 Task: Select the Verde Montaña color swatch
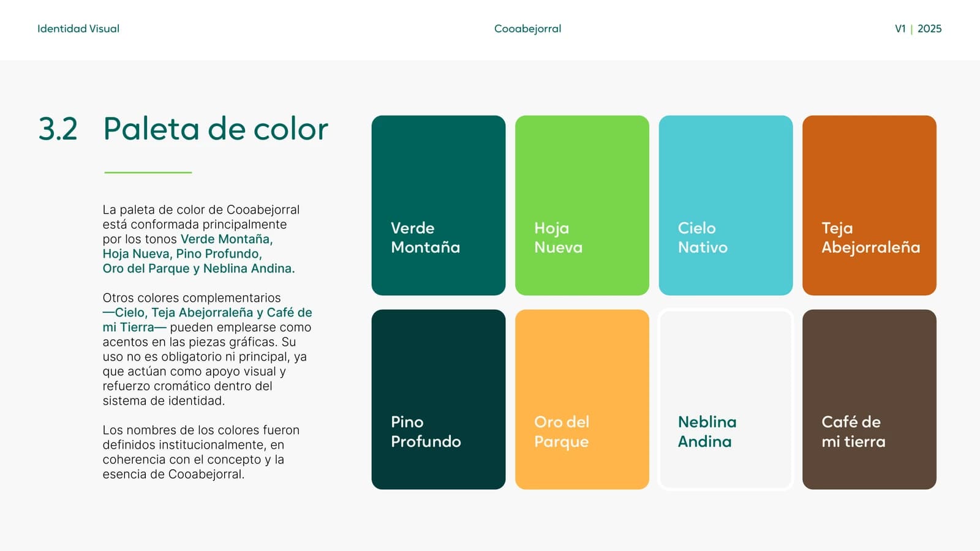click(x=439, y=205)
